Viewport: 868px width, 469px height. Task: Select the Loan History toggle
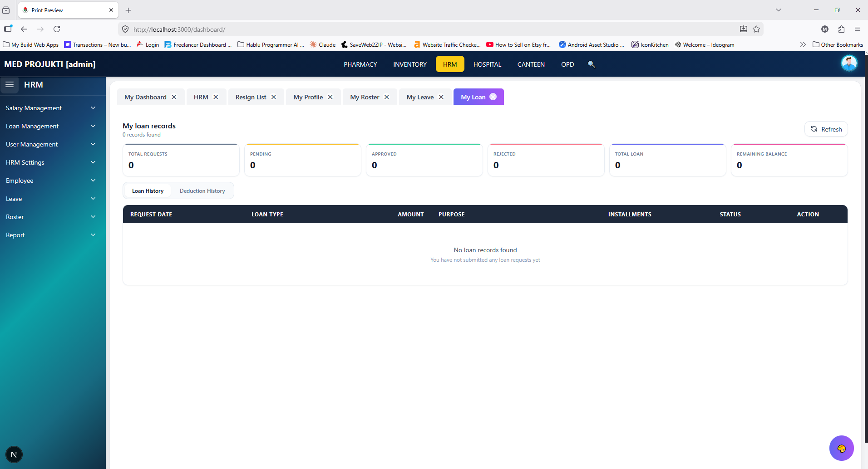point(148,191)
